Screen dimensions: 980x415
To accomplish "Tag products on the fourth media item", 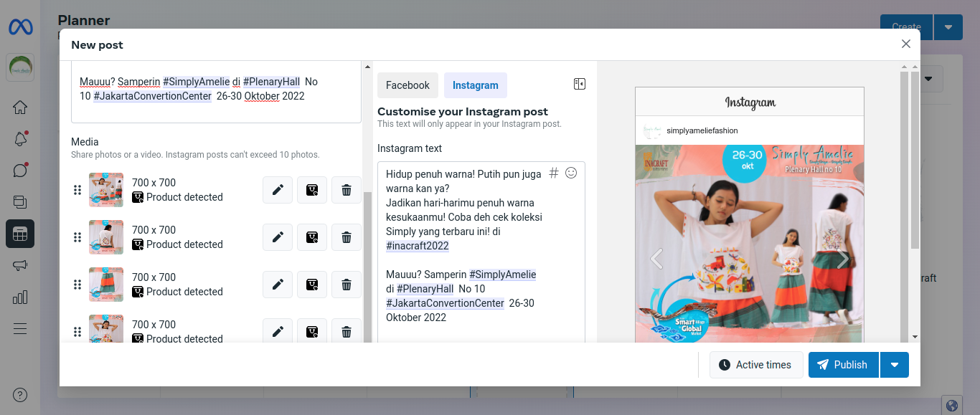I will tap(312, 331).
